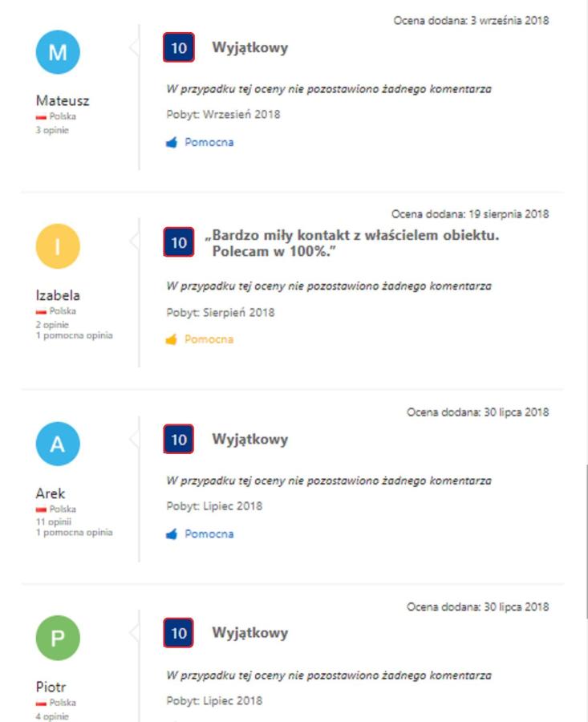588x722 pixels.
Task: Open Piotr's green P avatar
Action: click(x=58, y=638)
